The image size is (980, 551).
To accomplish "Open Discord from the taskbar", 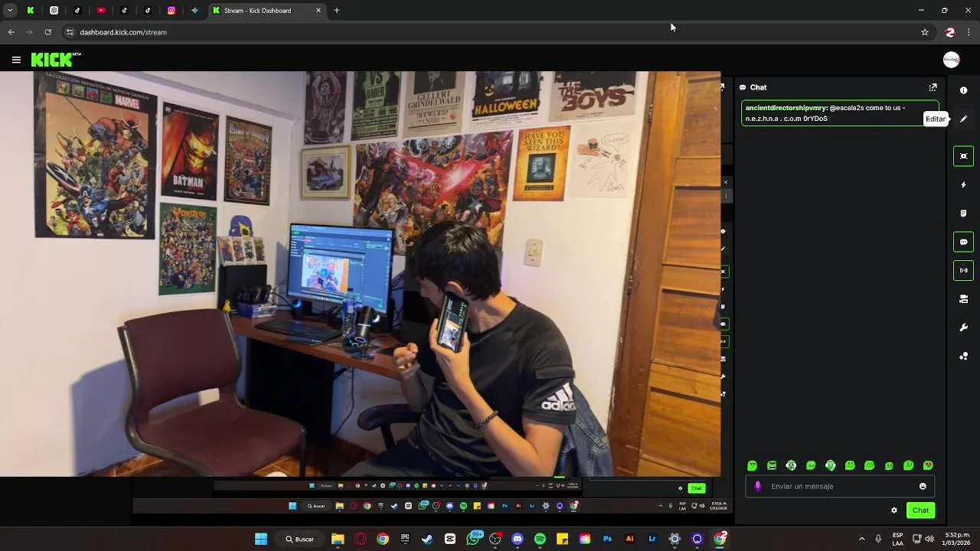I will click(518, 539).
